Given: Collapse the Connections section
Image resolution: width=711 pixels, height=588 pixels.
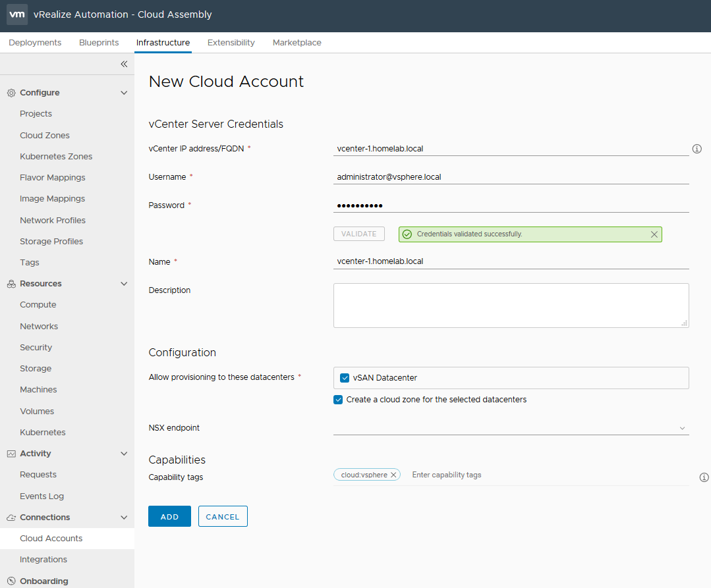Looking at the screenshot, I should 124,518.
